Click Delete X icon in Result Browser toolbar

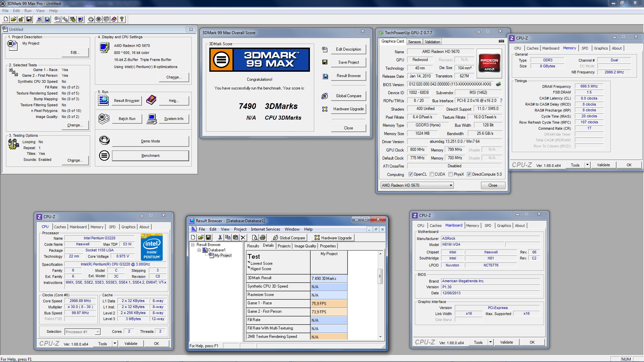click(x=243, y=238)
